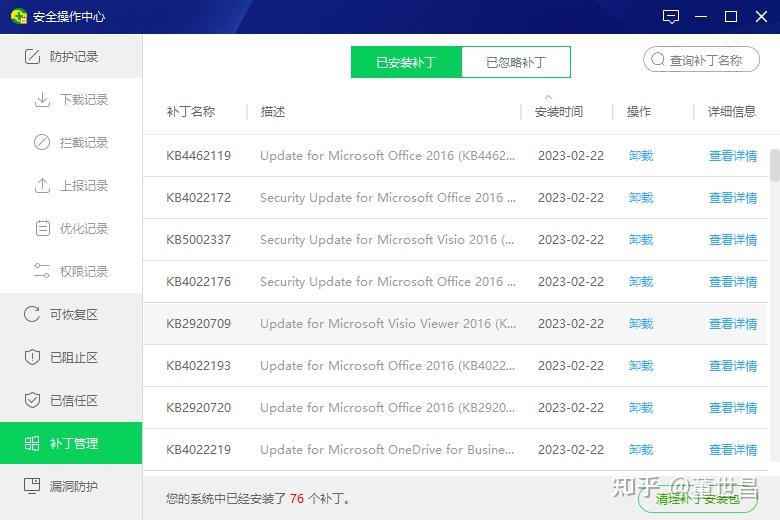Click the sort arrow above 安装时间
This screenshot has width=780, height=520.
pyautogui.click(x=548, y=97)
